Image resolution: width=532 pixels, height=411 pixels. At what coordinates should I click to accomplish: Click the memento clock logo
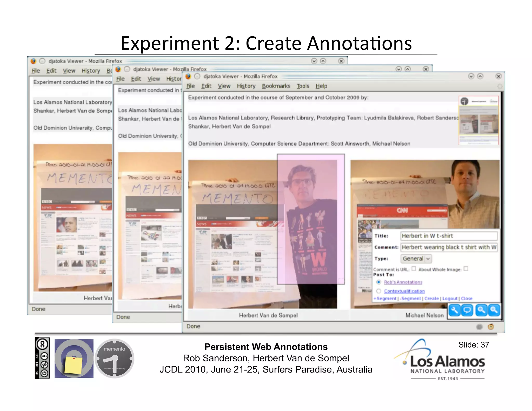click(114, 358)
